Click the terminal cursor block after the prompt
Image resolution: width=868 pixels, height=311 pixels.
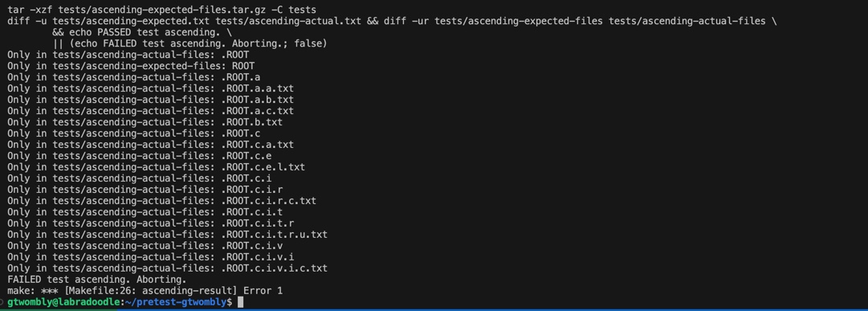pos(240,302)
